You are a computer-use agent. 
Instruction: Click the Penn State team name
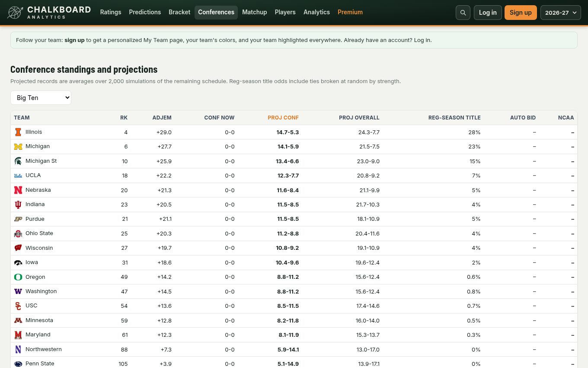[40, 364]
